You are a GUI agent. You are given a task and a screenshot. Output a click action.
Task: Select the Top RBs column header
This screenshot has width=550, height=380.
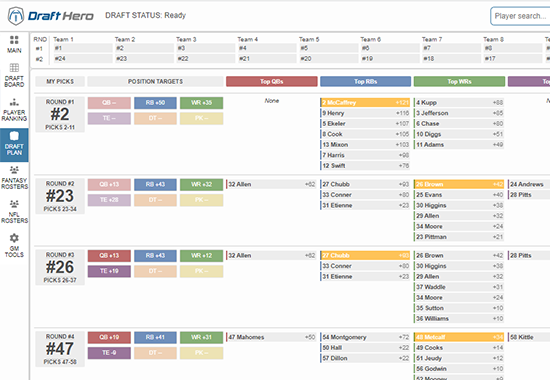click(365, 81)
